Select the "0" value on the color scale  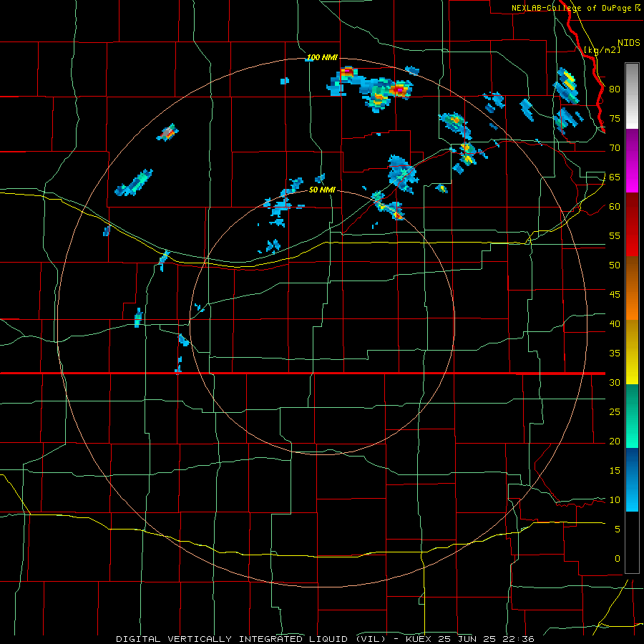tap(618, 559)
